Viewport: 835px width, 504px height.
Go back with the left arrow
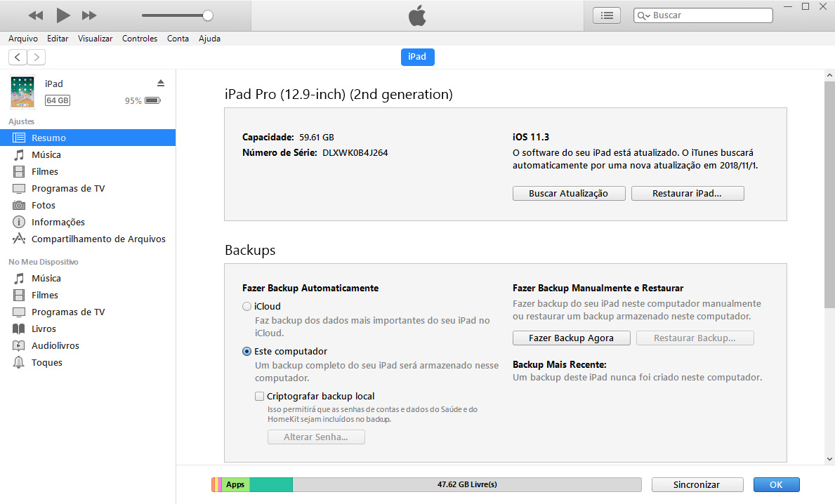18,57
